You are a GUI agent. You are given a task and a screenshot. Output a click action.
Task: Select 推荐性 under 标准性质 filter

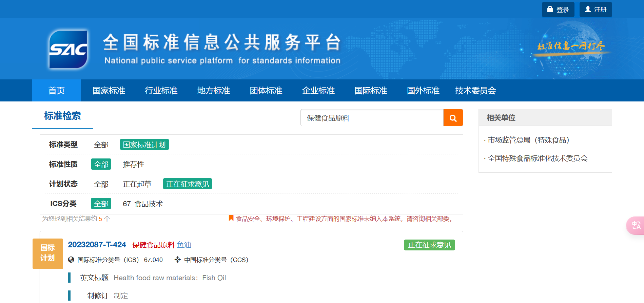[x=133, y=164]
